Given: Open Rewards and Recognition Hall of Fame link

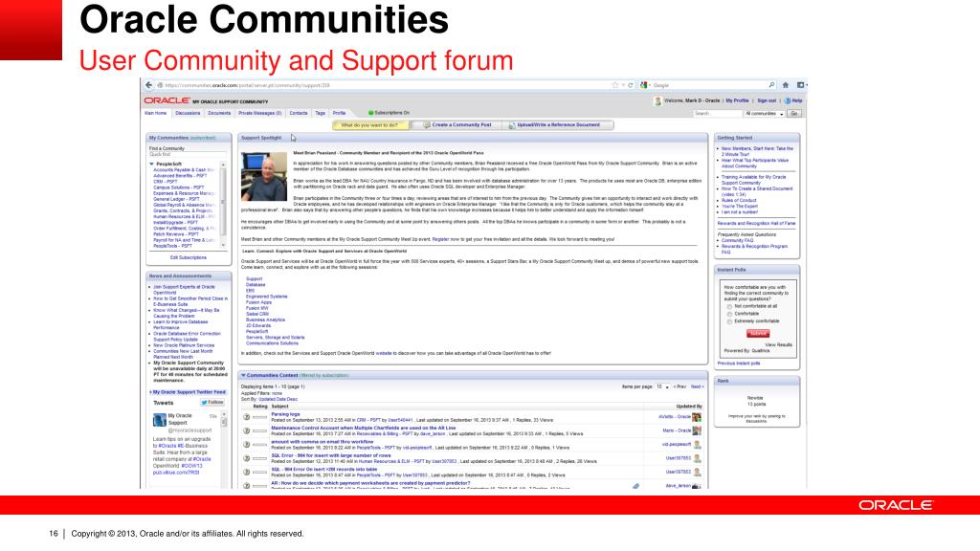Looking at the screenshot, I should 756,223.
